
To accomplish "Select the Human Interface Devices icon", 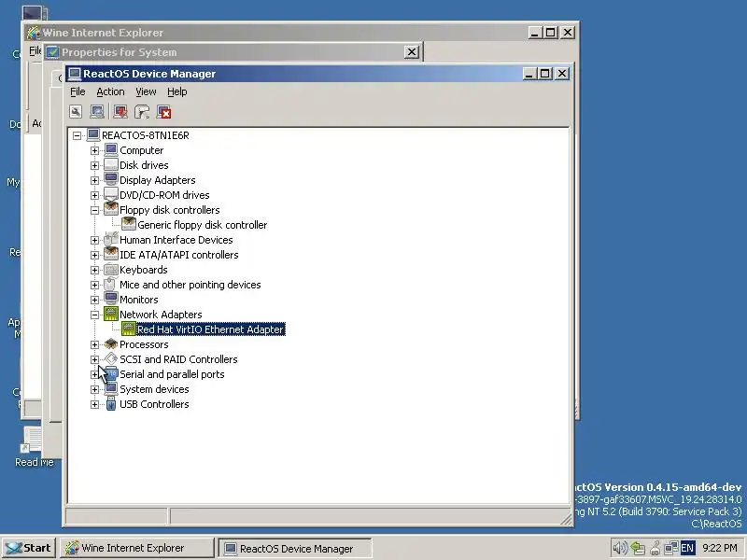I will pyautogui.click(x=110, y=240).
